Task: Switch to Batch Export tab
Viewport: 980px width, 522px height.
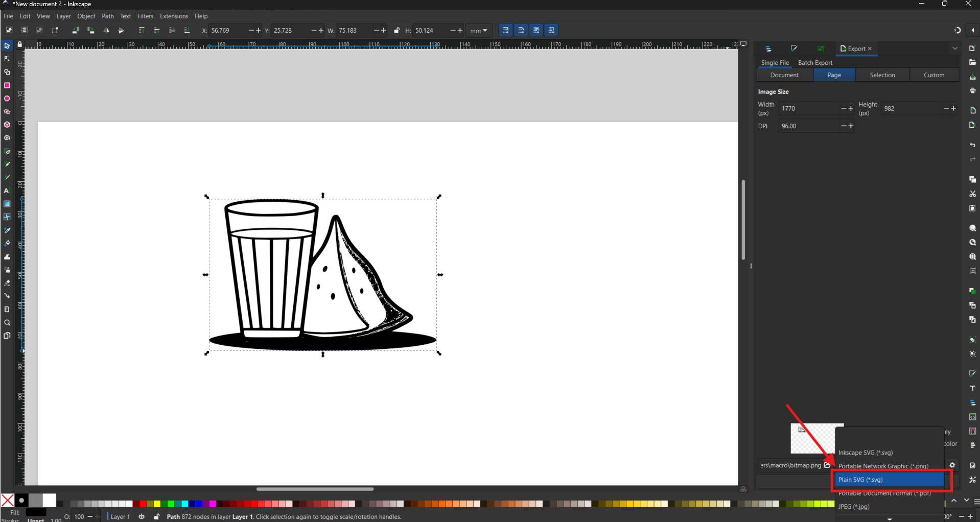Action: (815, 63)
